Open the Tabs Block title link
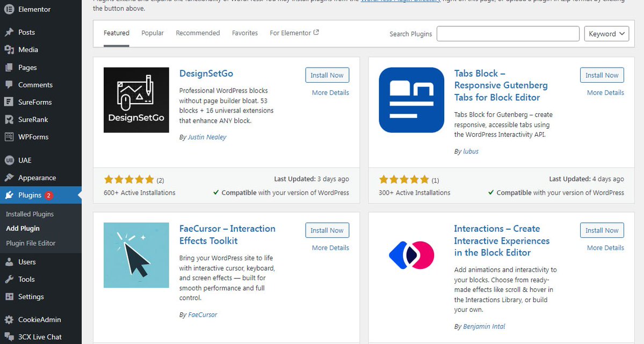Viewport: 644px width, 344px height. click(501, 85)
